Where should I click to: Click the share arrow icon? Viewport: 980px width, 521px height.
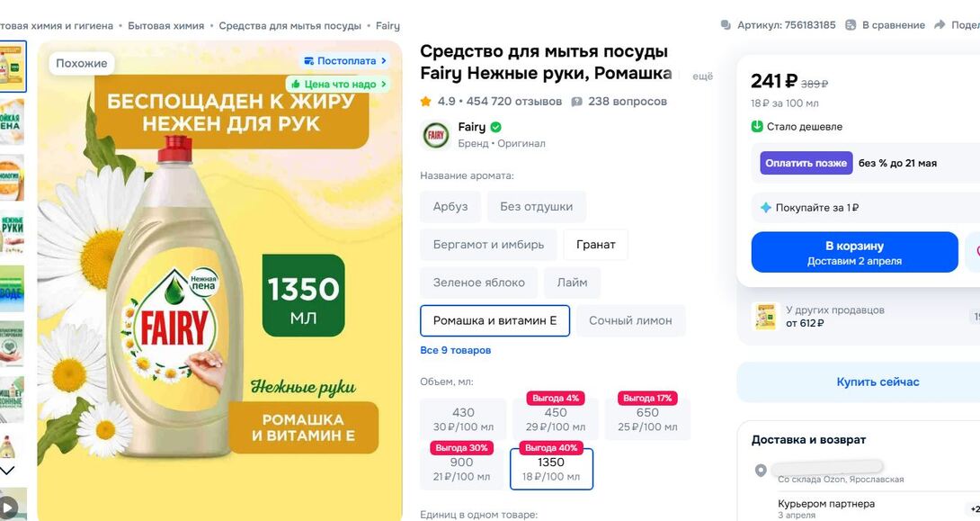[x=940, y=25]
